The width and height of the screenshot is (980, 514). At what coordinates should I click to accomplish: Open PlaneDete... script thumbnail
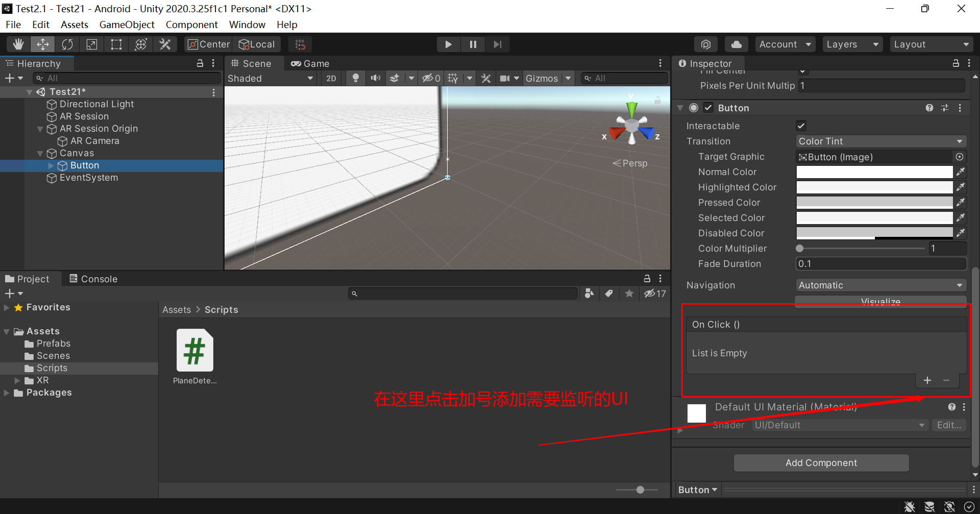tap(194, 351)
